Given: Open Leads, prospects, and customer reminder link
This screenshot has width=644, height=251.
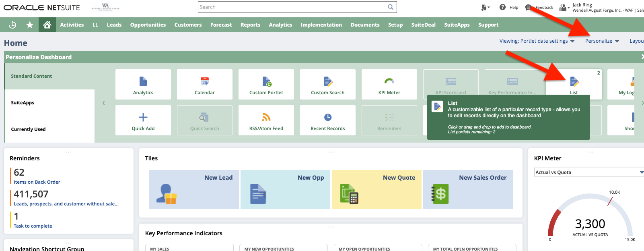Looking at the screenshot, I should point(66,204).
